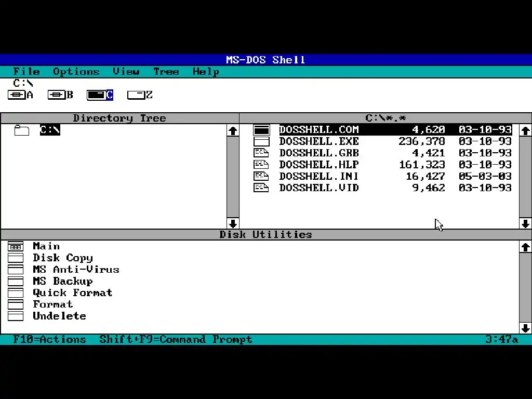
Task: Select the Undelete entry
Action: point(59,316)
